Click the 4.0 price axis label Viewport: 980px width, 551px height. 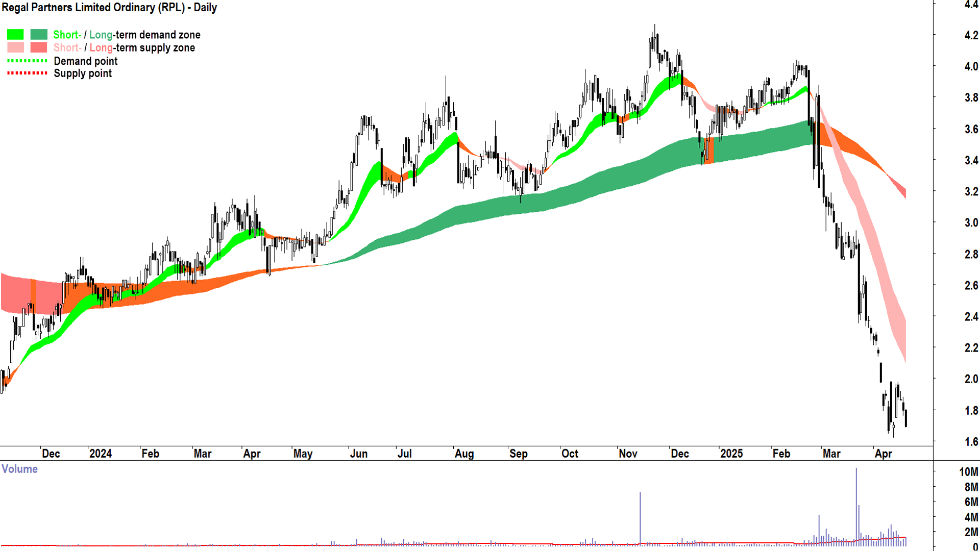pos(971,66)
